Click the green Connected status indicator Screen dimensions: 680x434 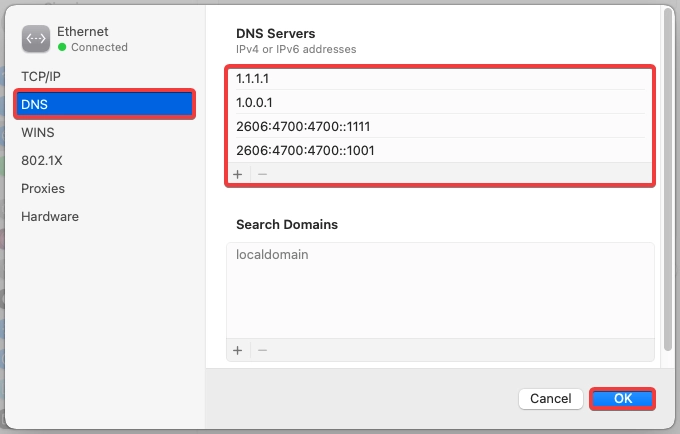click(x=62, y=47)
